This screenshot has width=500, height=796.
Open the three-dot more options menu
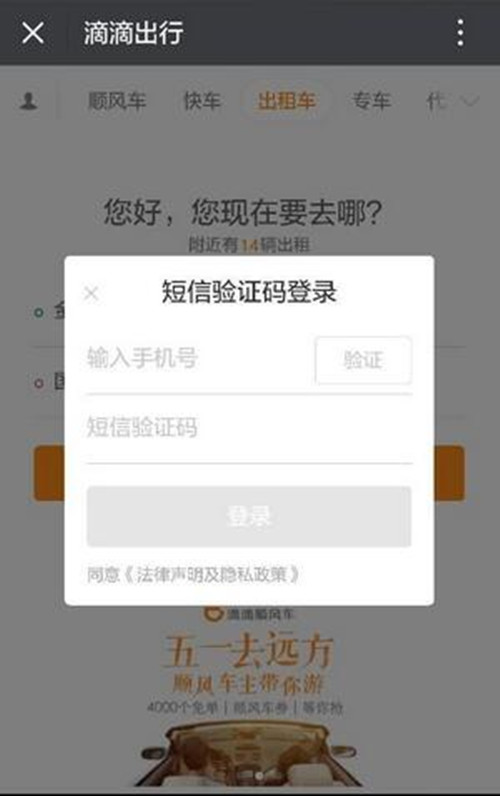click(x=460, y=33)
